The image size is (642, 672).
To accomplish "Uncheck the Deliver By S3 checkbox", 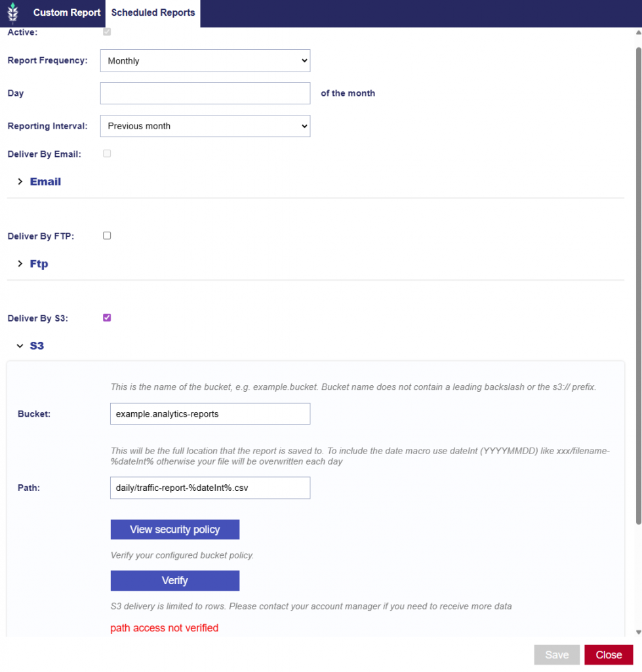I will click(107, 318).
